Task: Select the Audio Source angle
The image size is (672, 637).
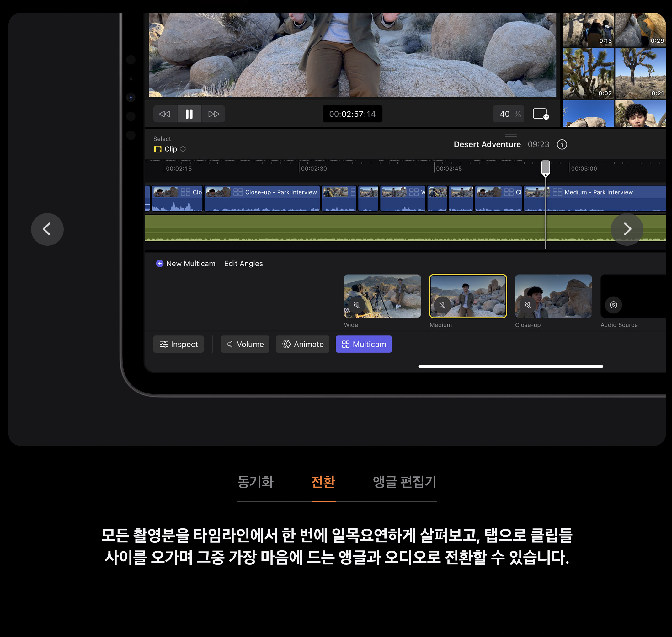Action: point(633,296)
